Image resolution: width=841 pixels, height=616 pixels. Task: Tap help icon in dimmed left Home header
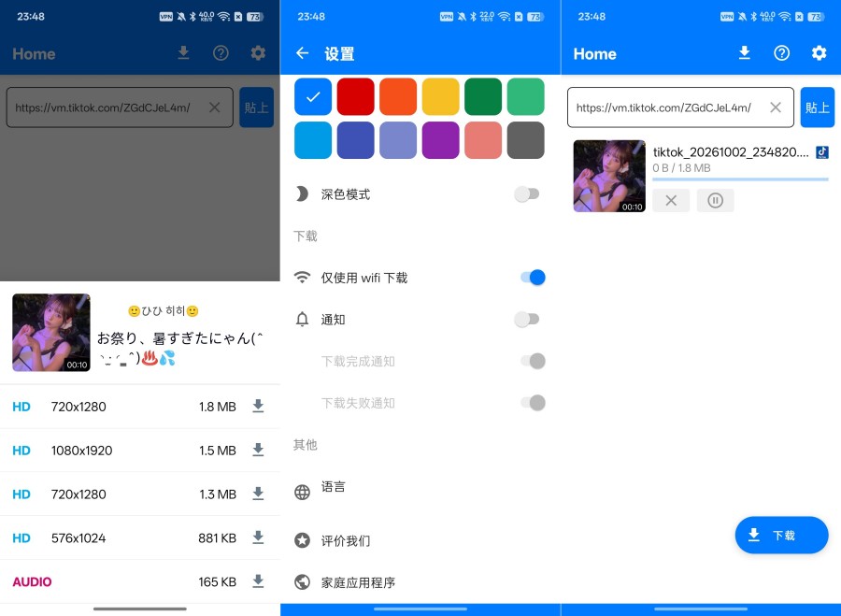(x=221, y=53)
